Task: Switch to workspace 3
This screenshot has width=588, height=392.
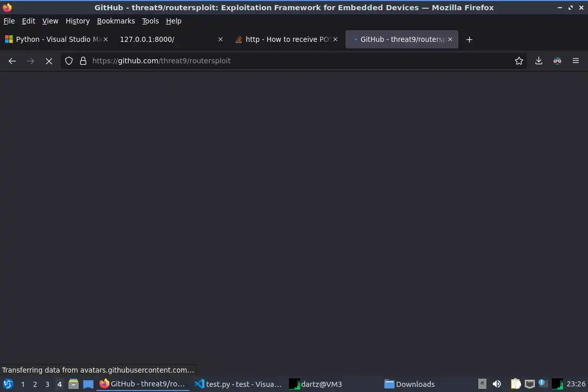Action: click(x=47, y=384)
